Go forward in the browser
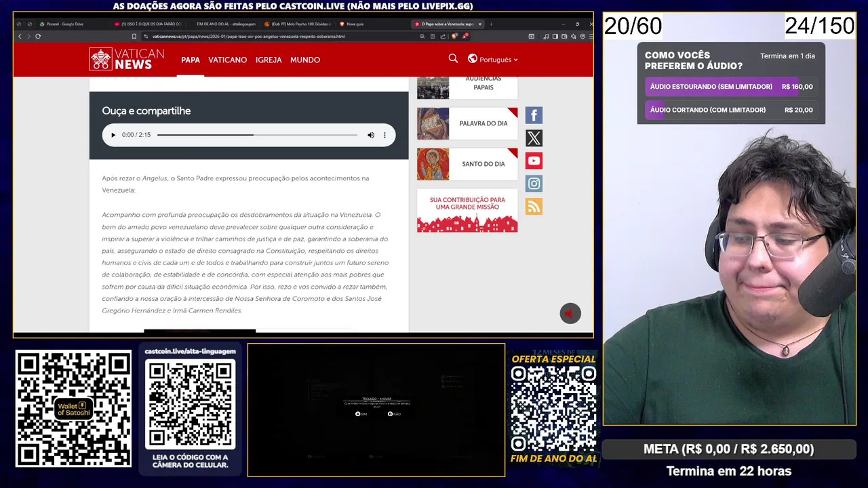This screenshot has height=488, width=868. tap(28, 36)
